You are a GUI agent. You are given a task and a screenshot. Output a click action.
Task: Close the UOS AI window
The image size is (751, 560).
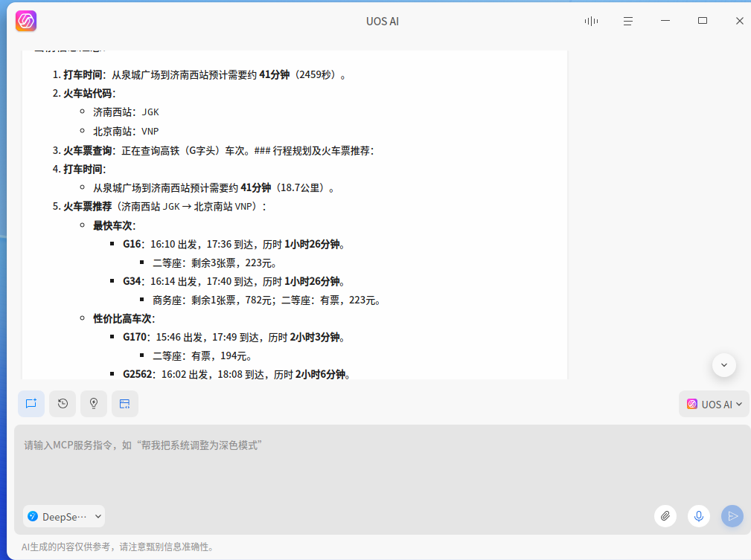740,21
